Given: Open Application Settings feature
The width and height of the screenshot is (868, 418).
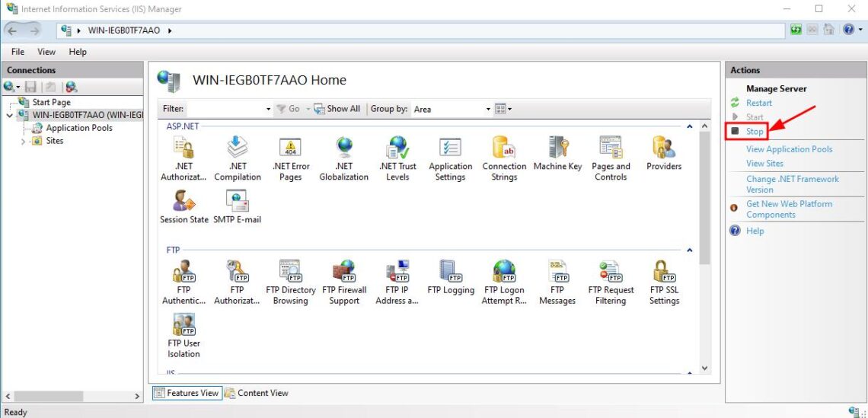Looking at the screenshot, I should tap(450, 159).
